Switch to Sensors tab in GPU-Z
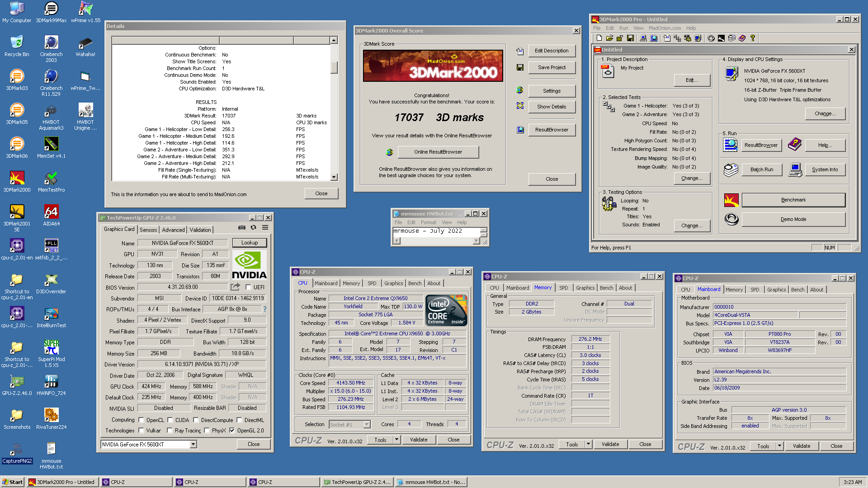This screenshot has width=868, height=488. tap(148, 230)
